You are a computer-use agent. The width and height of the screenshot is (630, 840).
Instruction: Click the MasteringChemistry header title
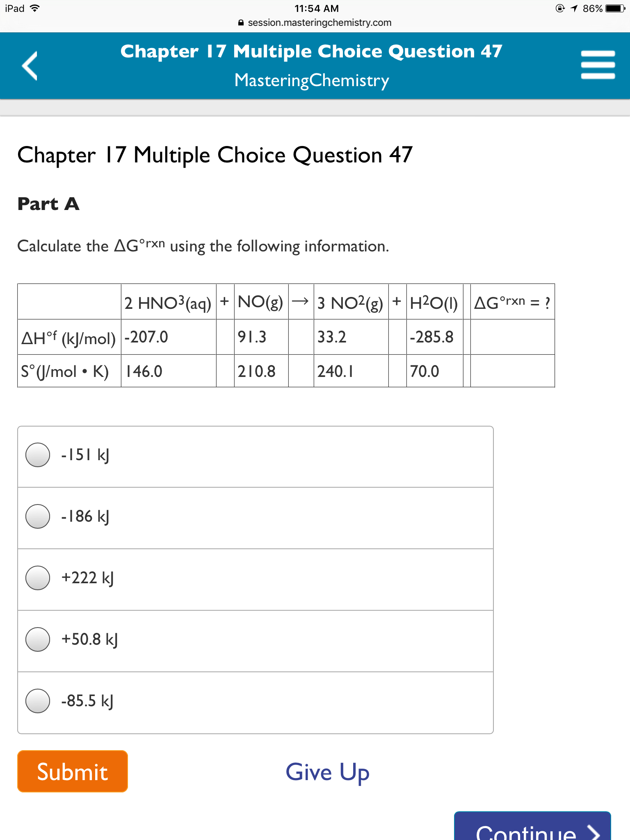312,80
